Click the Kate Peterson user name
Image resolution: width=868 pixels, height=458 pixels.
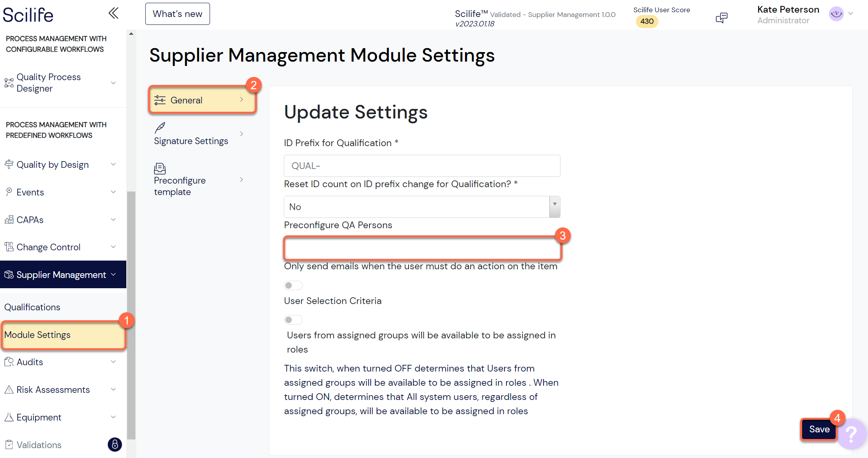click(x=788, y=9)
